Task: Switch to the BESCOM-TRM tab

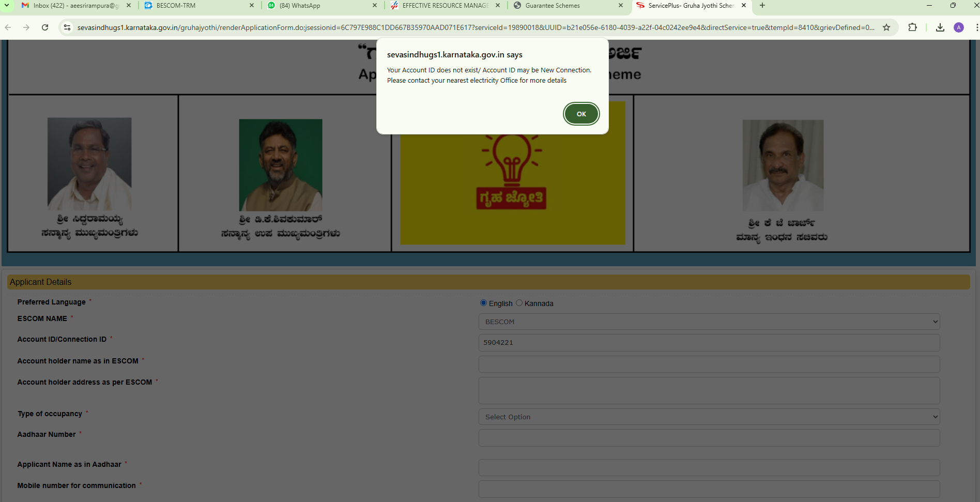Action: 199,6
